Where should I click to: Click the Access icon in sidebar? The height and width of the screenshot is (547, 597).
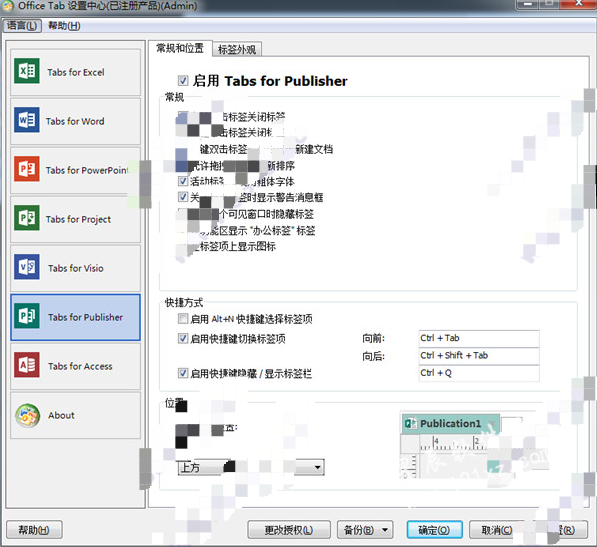pyautogui.click(x=27, y=365)
